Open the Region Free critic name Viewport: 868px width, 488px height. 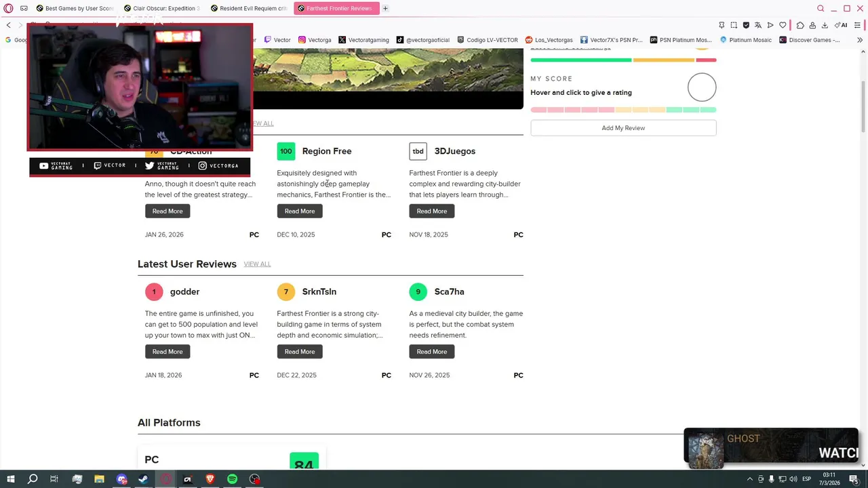pyautogui.click(x=327, y=151)
